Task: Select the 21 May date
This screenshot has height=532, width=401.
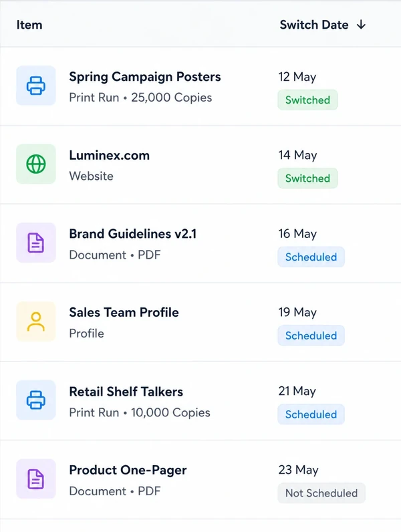Action: [297, 391]
